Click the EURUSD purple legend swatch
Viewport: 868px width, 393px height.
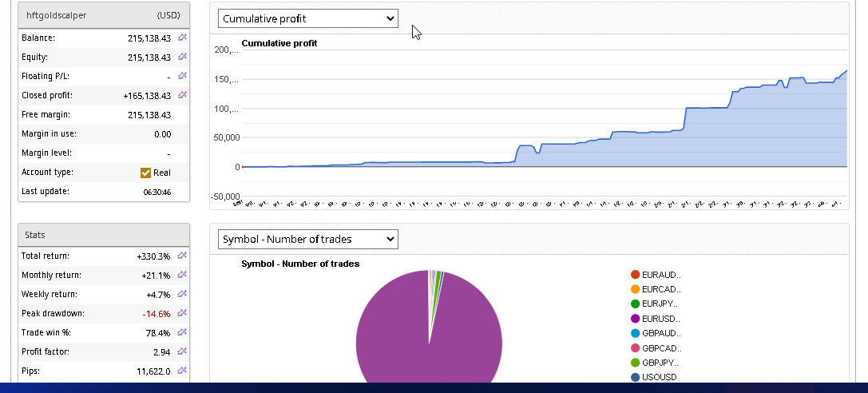point(635,319)
